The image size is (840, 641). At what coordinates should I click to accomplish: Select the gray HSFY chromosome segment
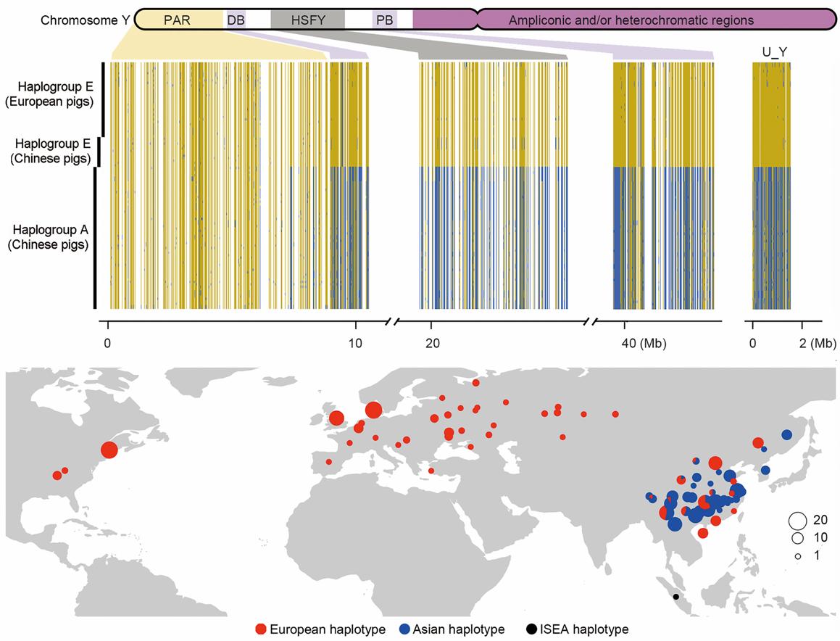tap(307, 20)
